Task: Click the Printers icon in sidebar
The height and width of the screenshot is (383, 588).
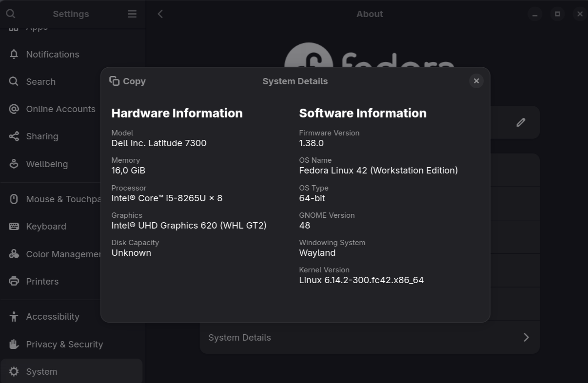Action: pos(14,281)
